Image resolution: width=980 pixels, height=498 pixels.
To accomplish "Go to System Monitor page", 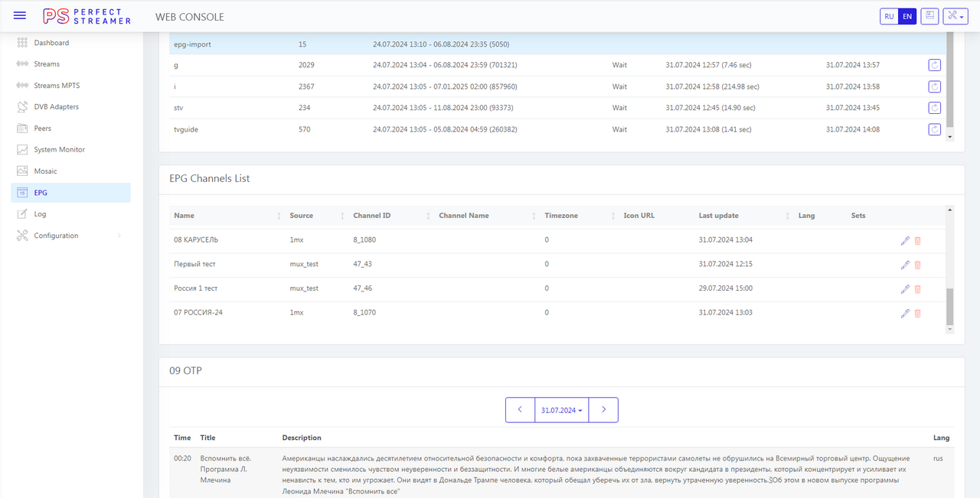I will point(59,150).
